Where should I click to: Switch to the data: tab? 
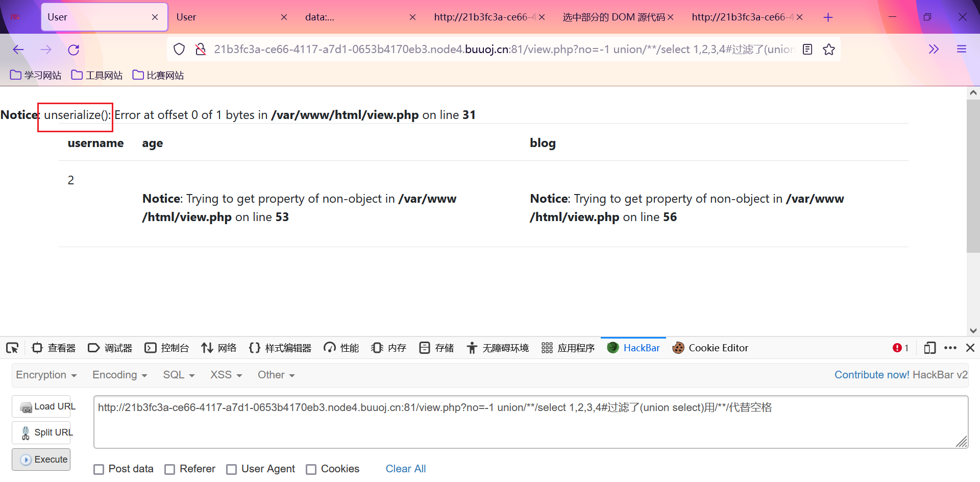click(361, 17)
